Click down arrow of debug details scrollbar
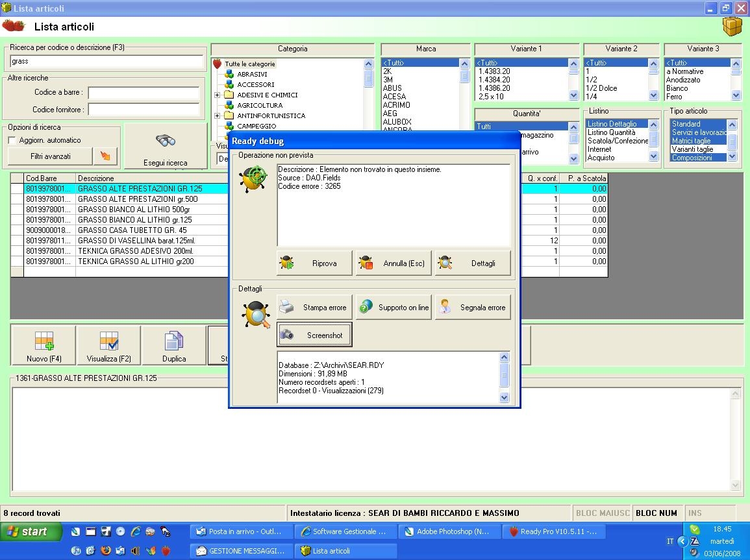This screenshot has width=750, height=560. pyautogui.click(x=504, y=398)
